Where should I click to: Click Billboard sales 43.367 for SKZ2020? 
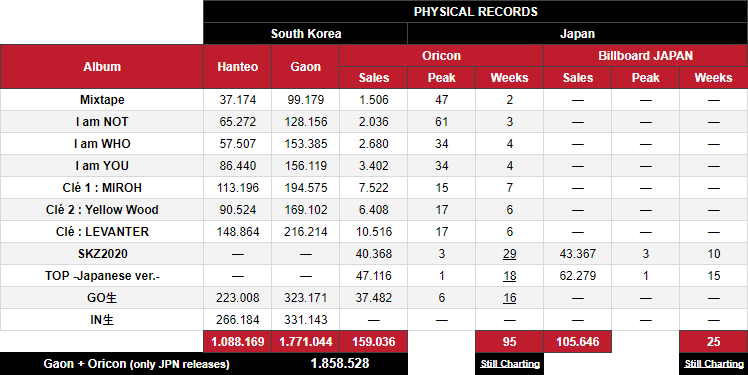(x=578, y=254)
